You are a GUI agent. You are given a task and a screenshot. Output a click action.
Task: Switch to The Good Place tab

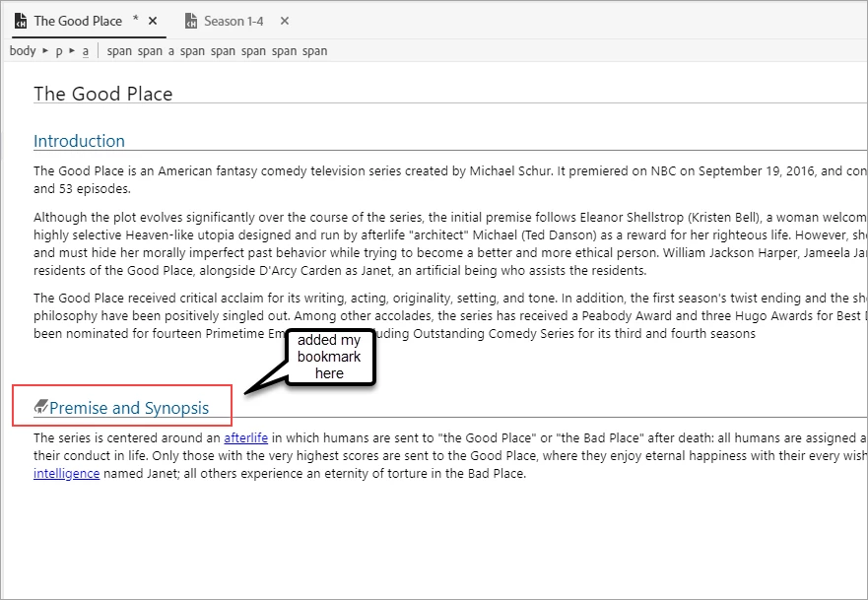(78, 21)
